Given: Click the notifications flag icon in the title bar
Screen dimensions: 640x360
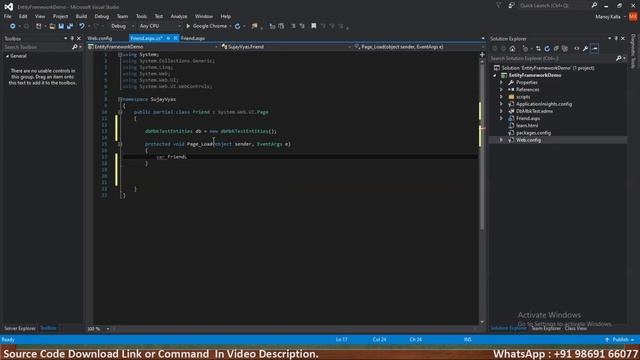Looking at the screenshot, I should click(499, 5).
